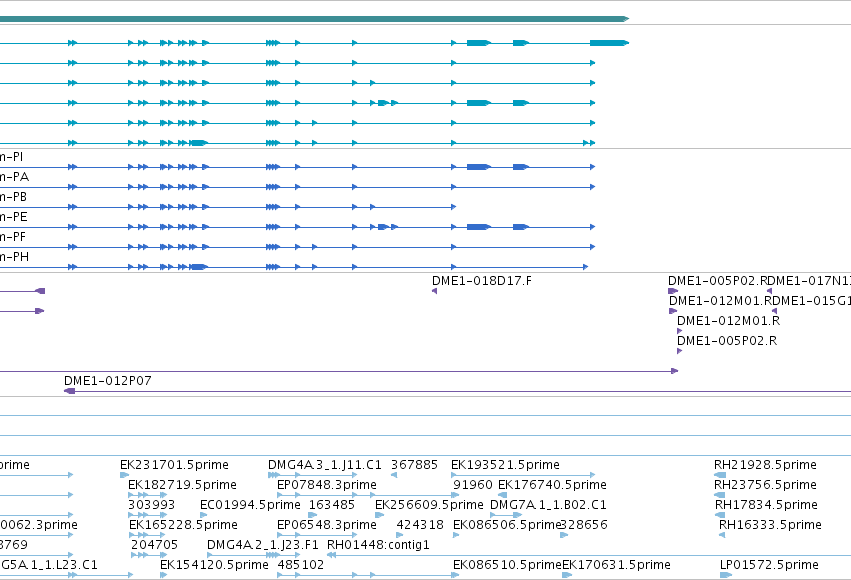Select the n-PF transcript label
The height and width of the screenshot is (580, 851).
(13, 237)
